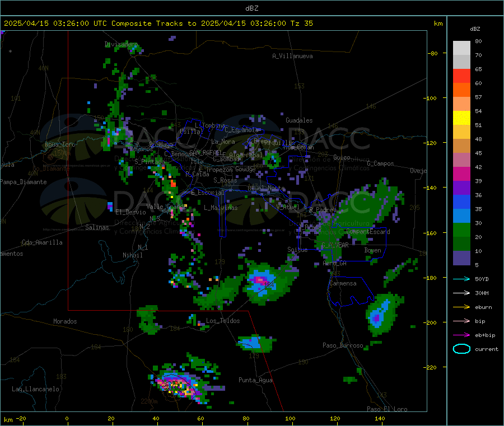The height and width of the screenshot is (426, 504).
Task: Click the 'Divisadero' place label
Action: point(121,44)
